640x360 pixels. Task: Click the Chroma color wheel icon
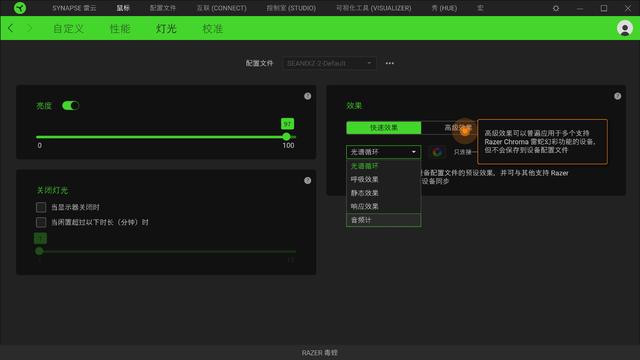[438, 152]
